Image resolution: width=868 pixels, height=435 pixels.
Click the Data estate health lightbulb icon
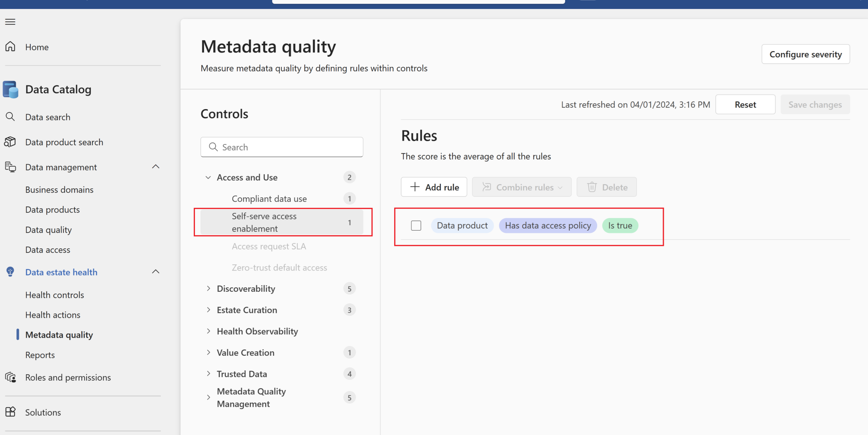point(10,272)
